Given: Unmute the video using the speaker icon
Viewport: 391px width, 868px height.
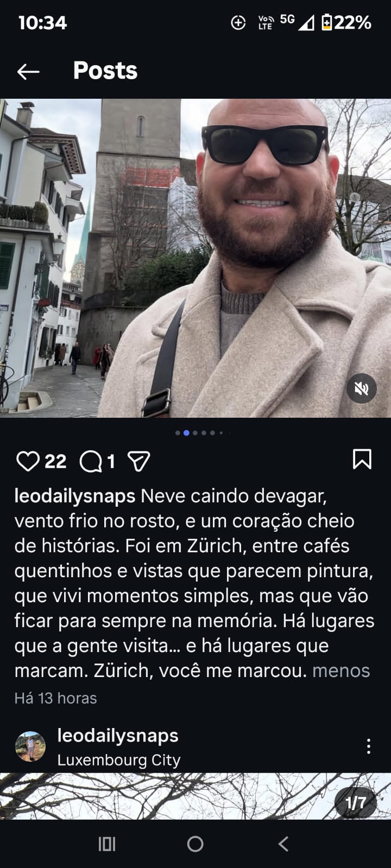Looking at the screenshot, I should tap(362, 388).
